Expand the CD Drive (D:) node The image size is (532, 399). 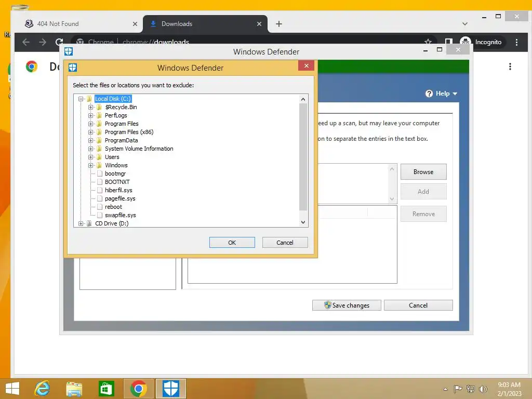tap(81, 223)
